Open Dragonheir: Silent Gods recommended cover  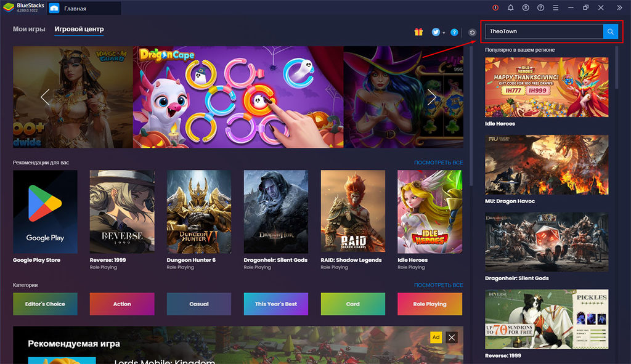click(275, 211)
